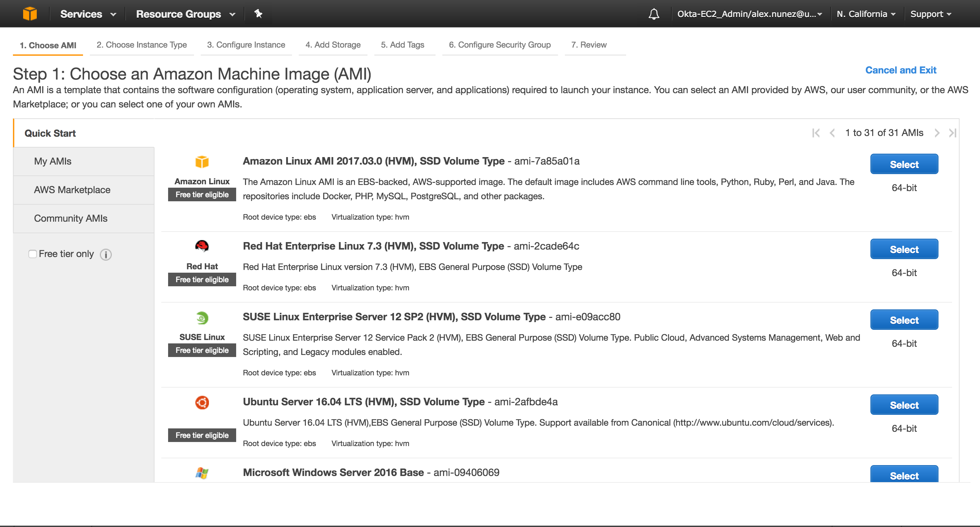Expand the Resource Groups menu

(x=186, y=14)
